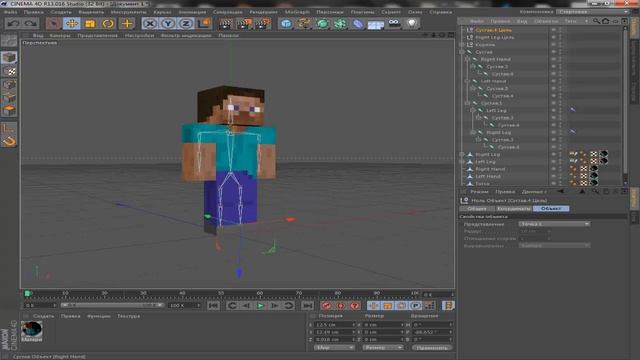Open the viewport Камеры menu
Screen dimensions: 640x360
click(x=60, y=36)
